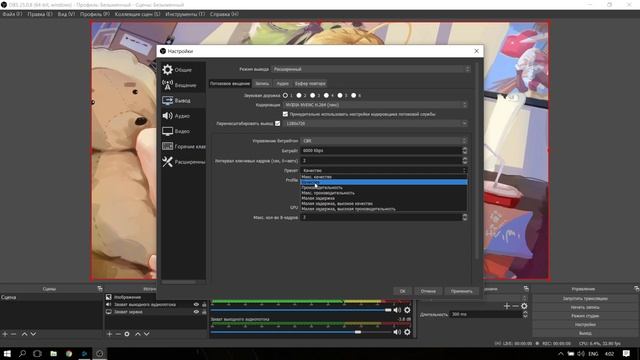This screenshot has width=640, height=360.
Task: Open the Профиль menu
Action: click(x=95, y=14)
